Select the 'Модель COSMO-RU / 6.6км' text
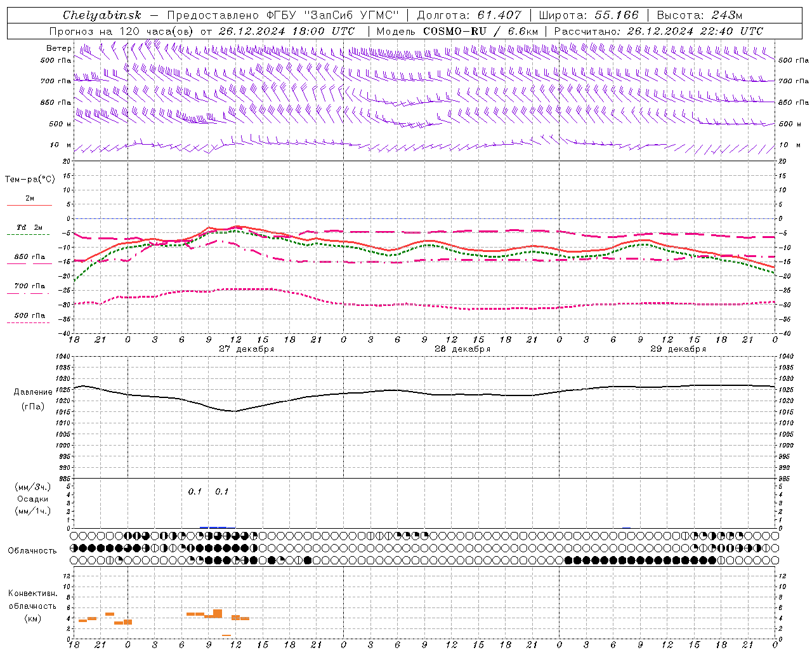 [457, 31]
